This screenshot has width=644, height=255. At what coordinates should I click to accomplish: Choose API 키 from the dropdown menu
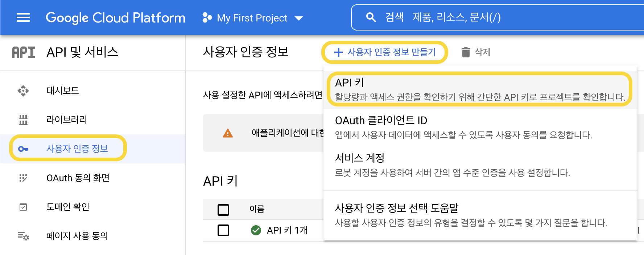480,89
